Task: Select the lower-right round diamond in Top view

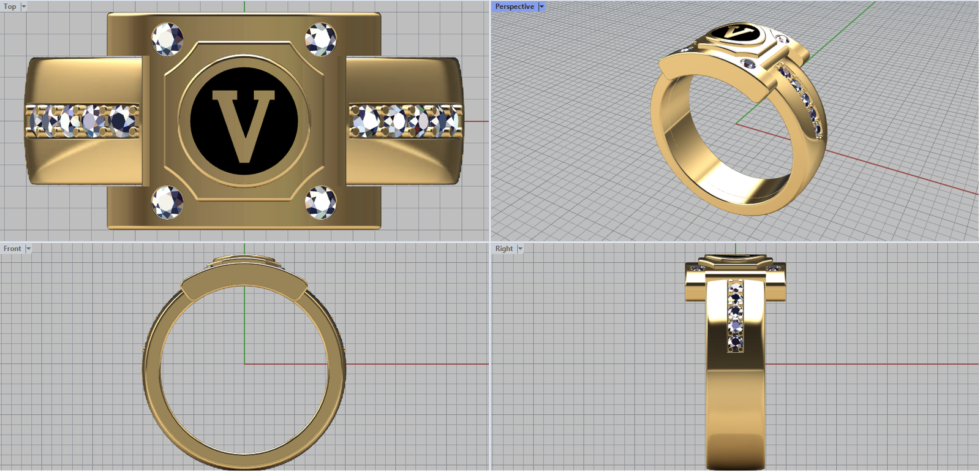Action: [320, 202]
